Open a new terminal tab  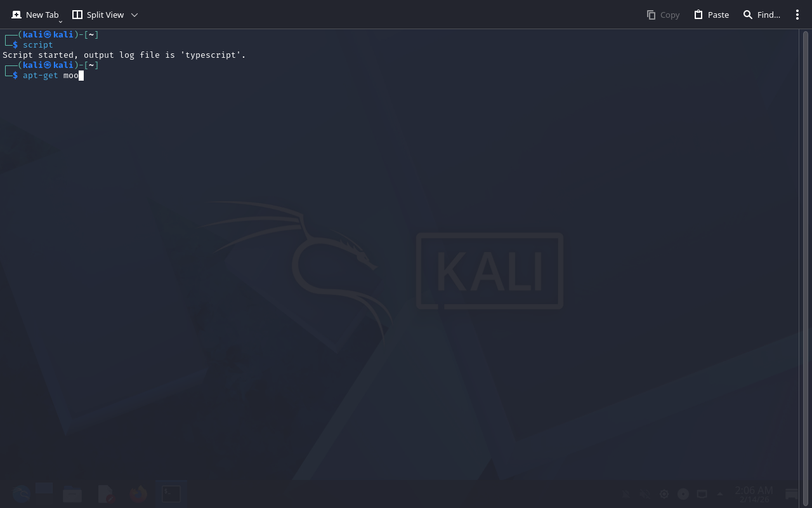click(x=35, y=15)
